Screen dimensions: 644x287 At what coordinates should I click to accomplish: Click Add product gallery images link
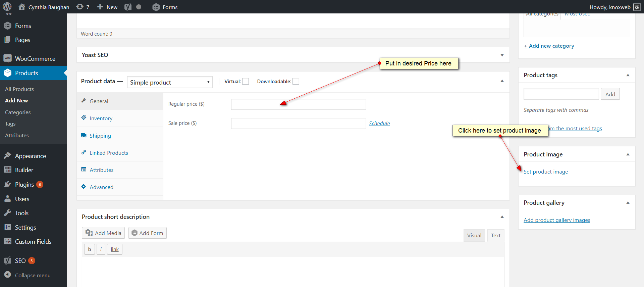pyautogui.click(x=557, y=220)
